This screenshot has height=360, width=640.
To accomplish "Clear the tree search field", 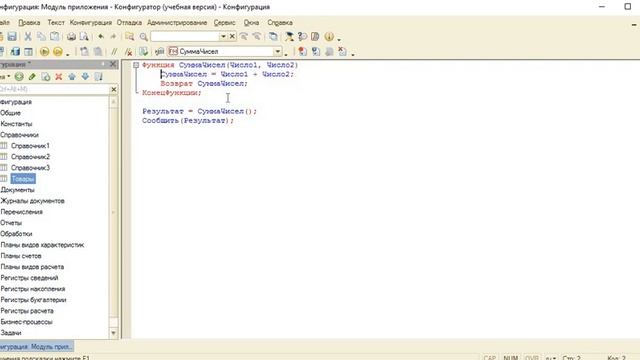I will [x=113, y=89].
